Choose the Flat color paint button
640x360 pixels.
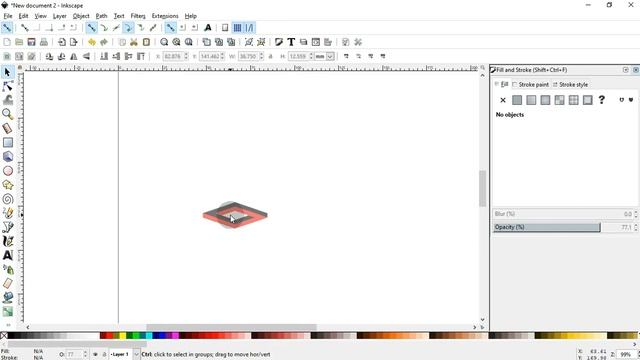pyautogui.click(x=517, y=100)
